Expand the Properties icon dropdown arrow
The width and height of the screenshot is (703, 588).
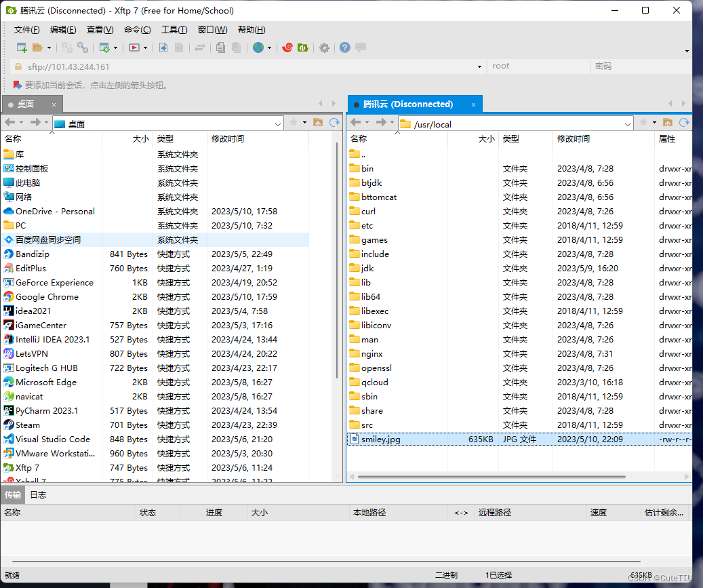click(116, 47)
